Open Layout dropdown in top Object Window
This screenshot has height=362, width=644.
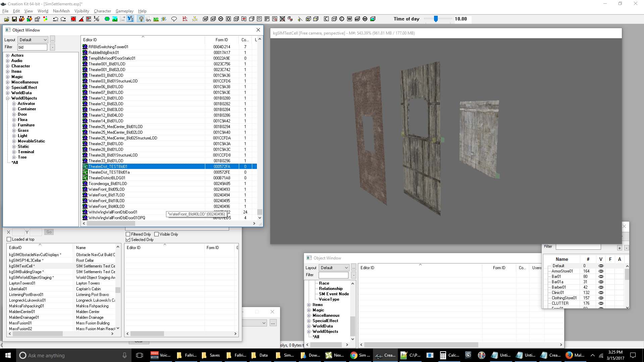[x=33, y=40]
